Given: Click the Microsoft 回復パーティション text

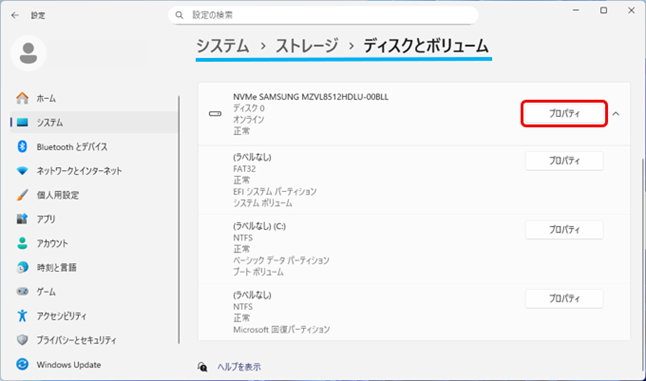Looking at the screenshot, I should point(282,330).
